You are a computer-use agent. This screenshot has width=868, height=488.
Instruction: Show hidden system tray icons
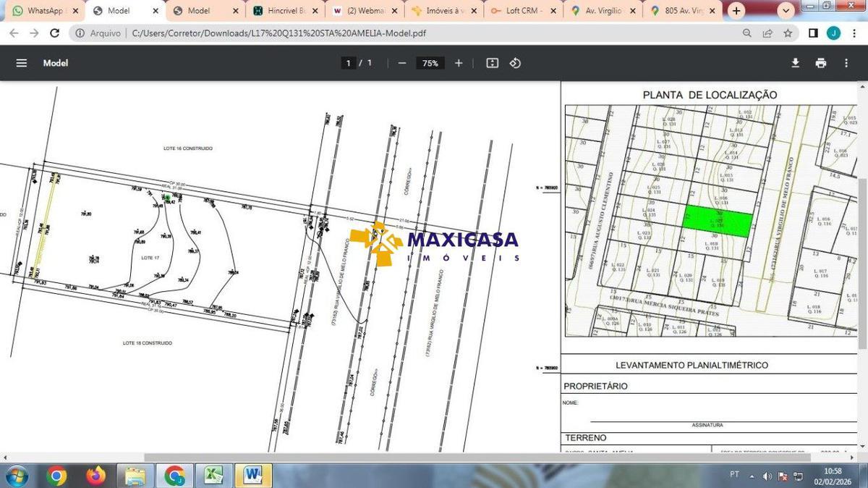pos(753,476)
